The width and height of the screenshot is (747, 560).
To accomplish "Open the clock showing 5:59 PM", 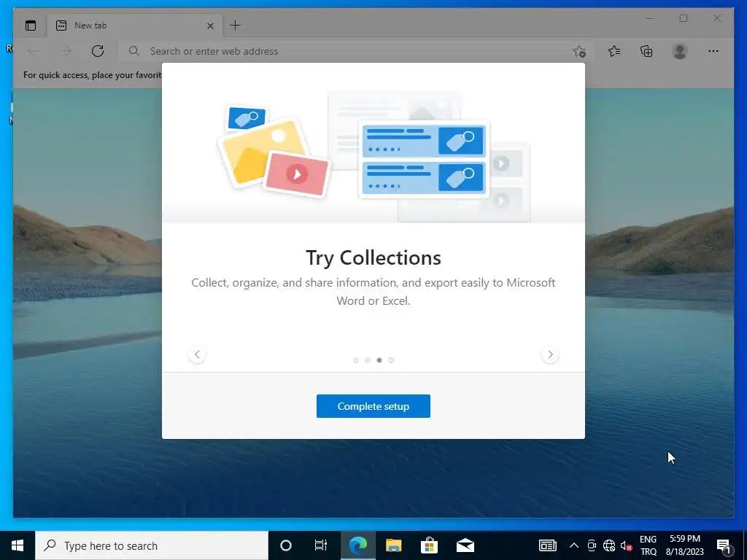I will [x=684, y=545].
